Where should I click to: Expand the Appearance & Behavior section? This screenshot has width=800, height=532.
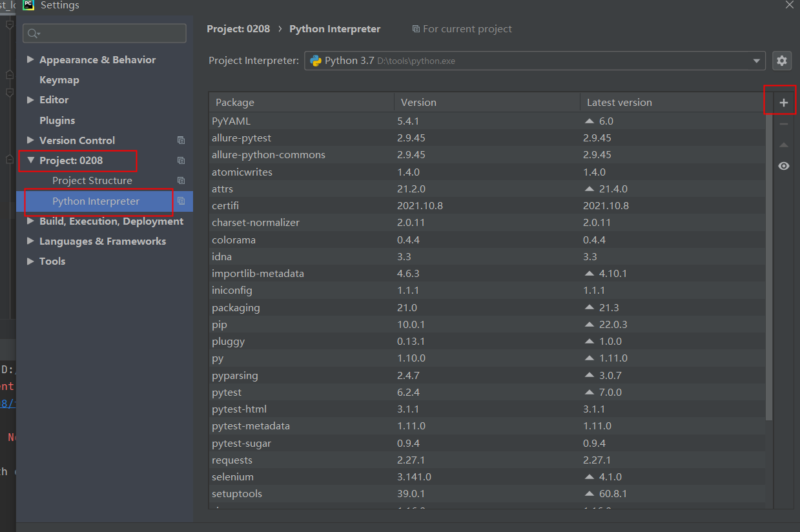30,59
